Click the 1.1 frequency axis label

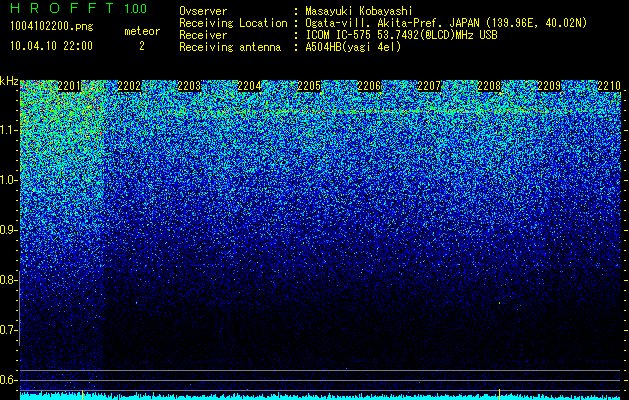tap(8, 130)
